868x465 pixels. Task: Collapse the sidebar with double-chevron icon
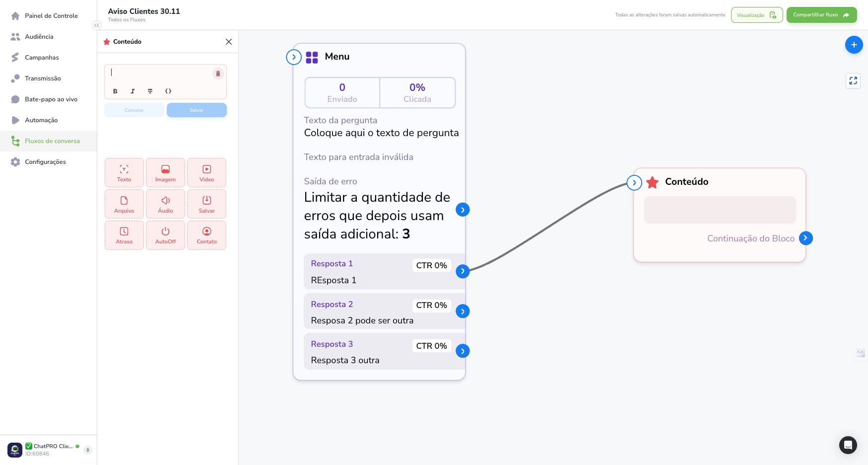tap(97, 25)
